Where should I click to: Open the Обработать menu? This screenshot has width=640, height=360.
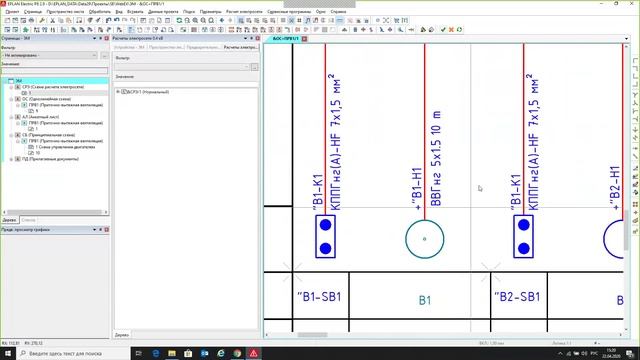pos(100,11)
